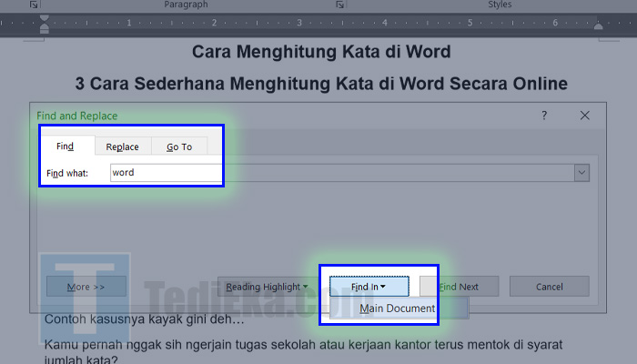Viewport: 637px width, 364px height.
Task: Open the Paragraph settings dialog launcher
Action: coord(339,5)
